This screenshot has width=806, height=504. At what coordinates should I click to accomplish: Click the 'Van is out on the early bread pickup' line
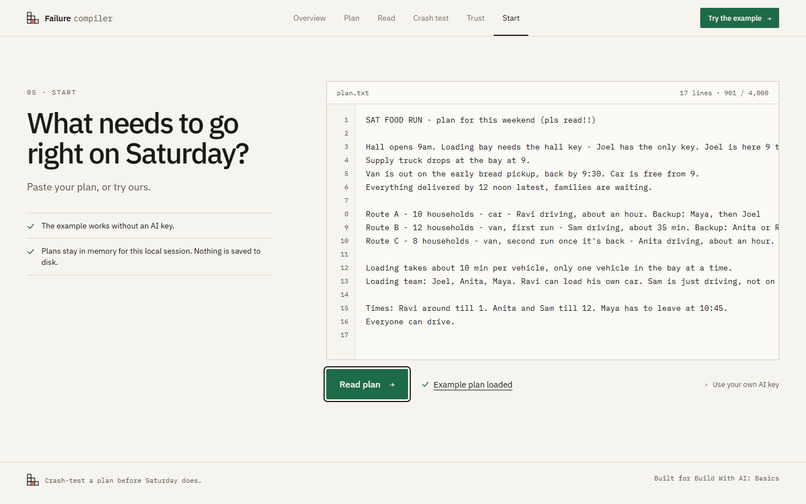pyautogui.click(x=532, y=173)
